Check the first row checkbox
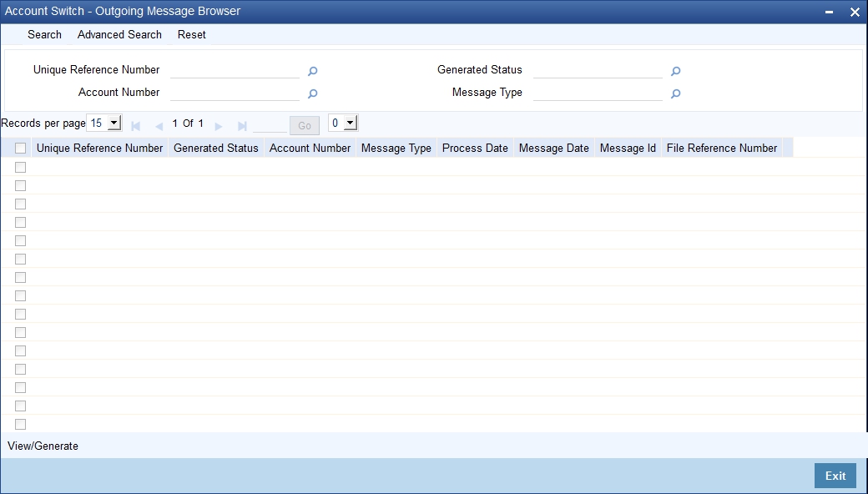Image resolution: width=868 pixels, height=494 pixels. click(21, 167)
